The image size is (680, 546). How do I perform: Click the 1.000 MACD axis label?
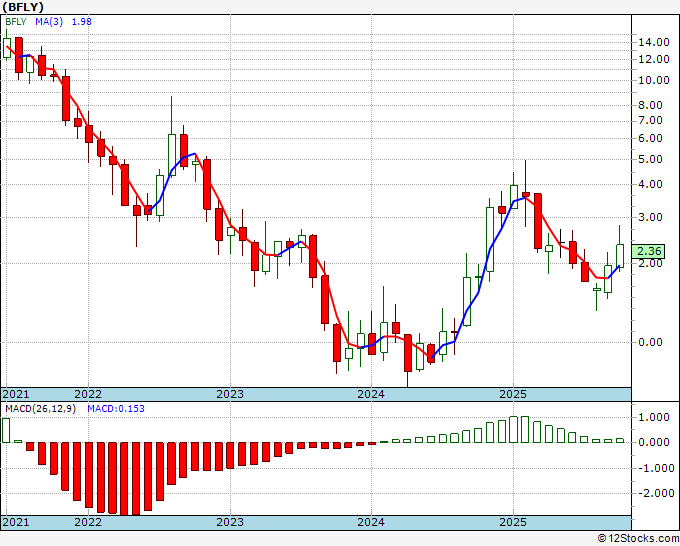654,418
